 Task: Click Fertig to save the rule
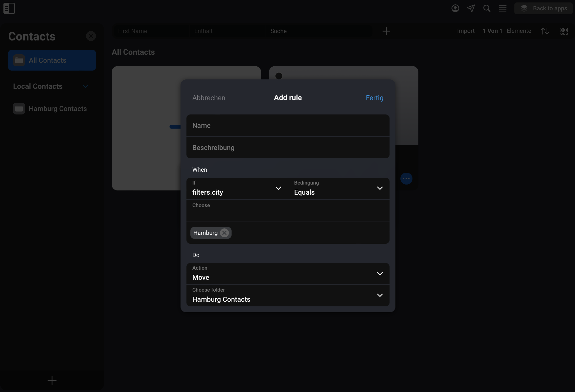[x=374, y=98]
